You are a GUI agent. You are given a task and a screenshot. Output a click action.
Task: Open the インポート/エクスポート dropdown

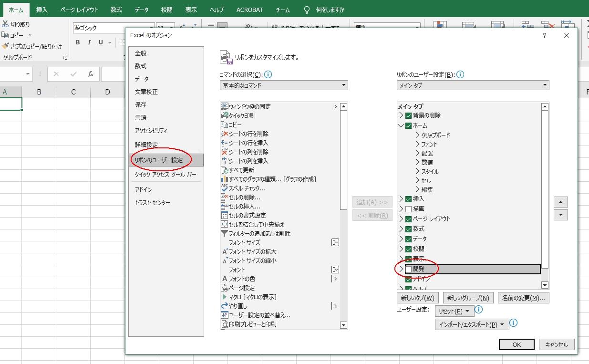pos(472,324)
